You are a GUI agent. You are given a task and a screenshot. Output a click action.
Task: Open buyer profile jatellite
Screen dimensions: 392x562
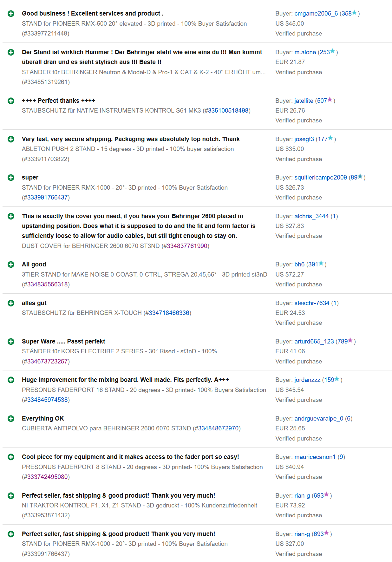pos(304,101)
